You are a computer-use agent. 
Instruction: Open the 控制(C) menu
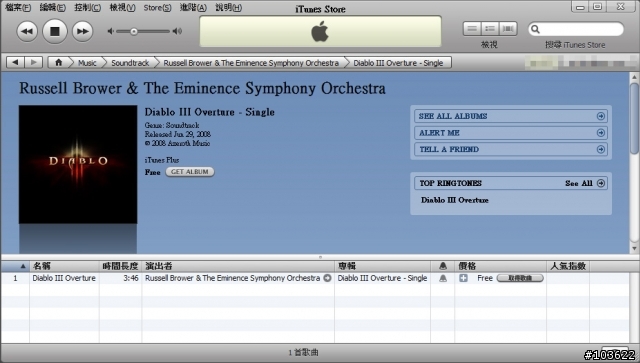[87, 7]
